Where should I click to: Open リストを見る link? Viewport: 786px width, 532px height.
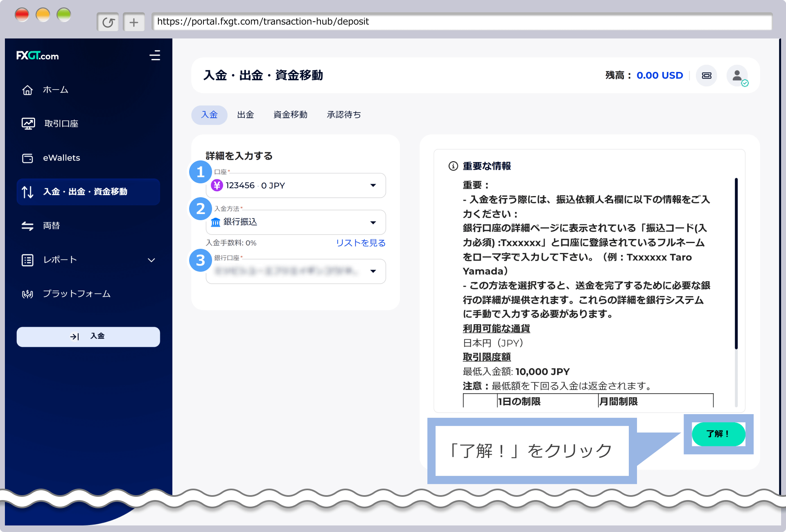[x=360, y=243]
